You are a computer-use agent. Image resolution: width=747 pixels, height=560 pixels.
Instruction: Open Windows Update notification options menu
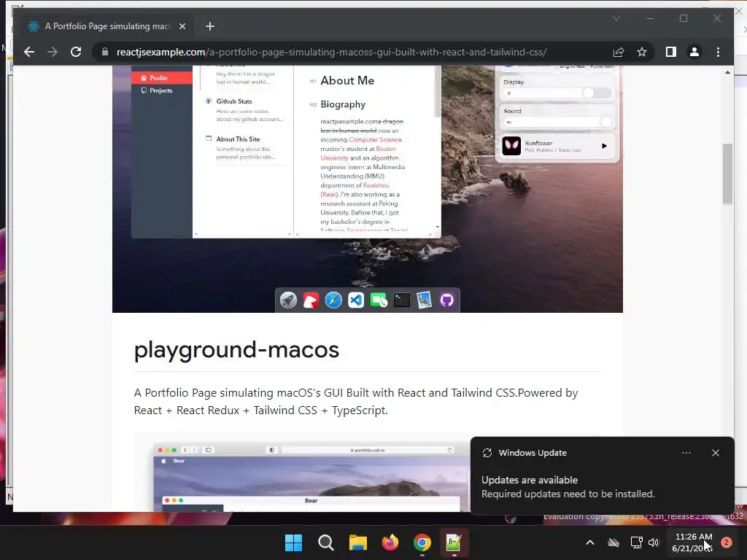[686, 453]
